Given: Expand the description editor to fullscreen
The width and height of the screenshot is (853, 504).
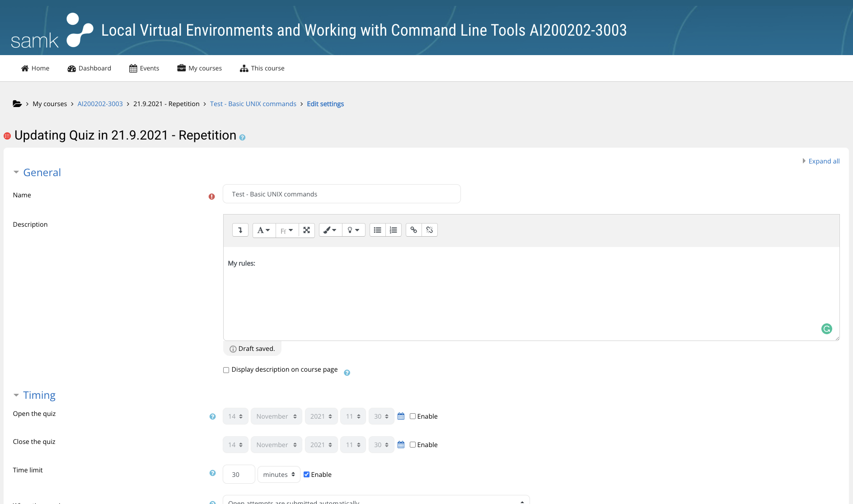Looking at the screenshot, I should click(307, 230).
